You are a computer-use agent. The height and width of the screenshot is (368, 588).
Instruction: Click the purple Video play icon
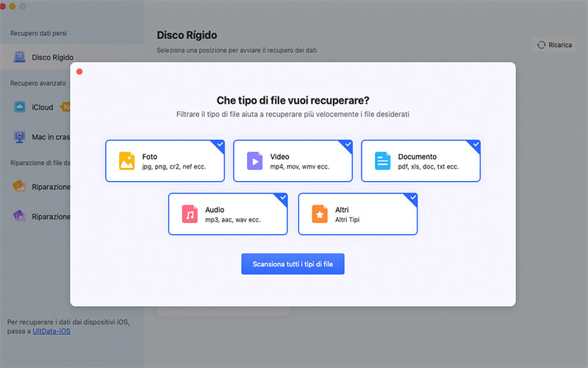tap(254, 161)
